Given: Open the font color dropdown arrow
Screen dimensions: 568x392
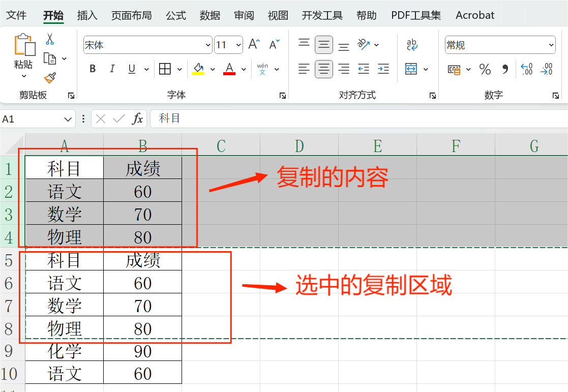Looking at the screenshot, I should [x=243, y=69].
